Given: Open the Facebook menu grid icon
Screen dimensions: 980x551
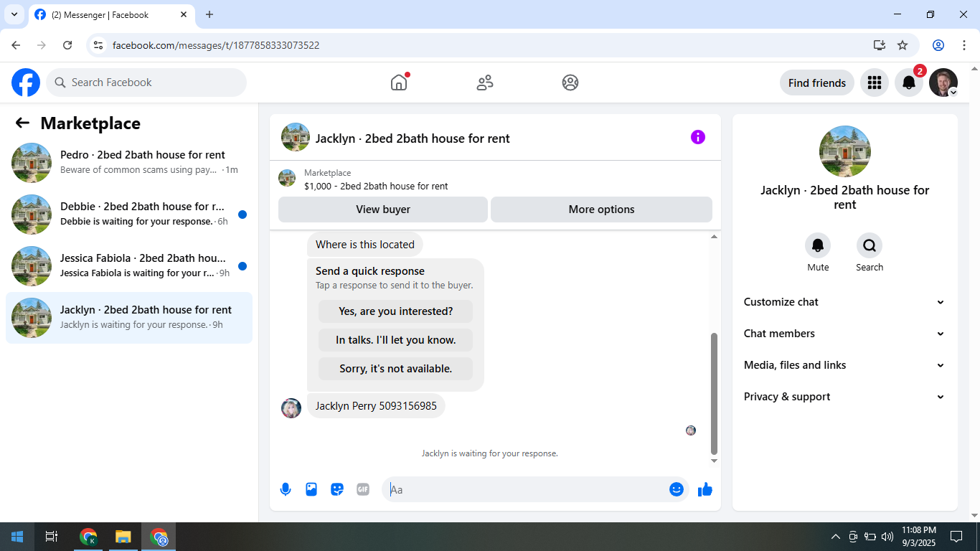Looking at the screenshot, I should tap(875, 83).
